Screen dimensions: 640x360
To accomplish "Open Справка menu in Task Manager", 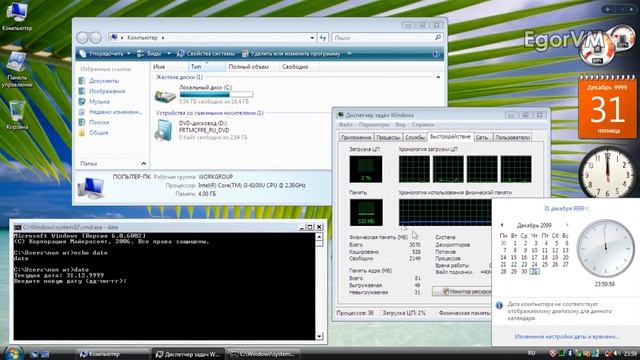I will pos(422,124).
